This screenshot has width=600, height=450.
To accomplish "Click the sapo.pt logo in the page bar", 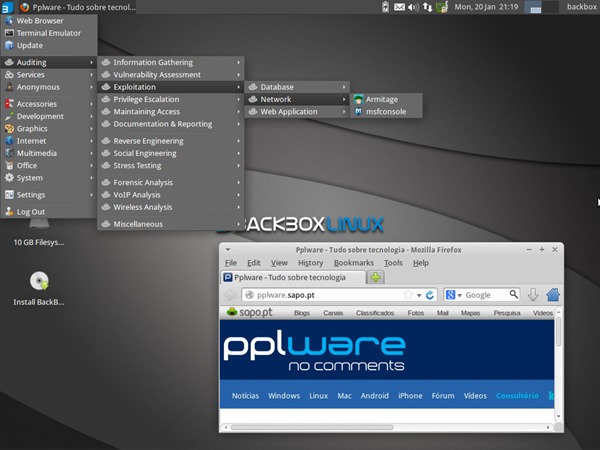I will tap(250, 312).
